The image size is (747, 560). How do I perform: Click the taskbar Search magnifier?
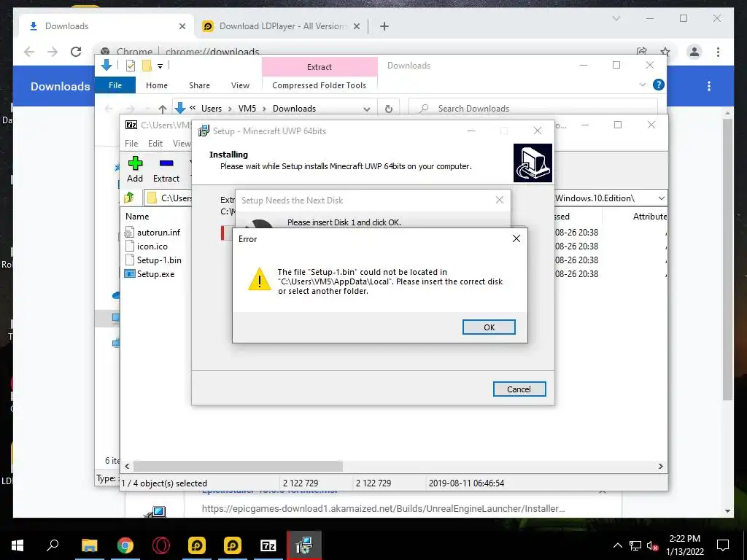[x=53, y=545]
